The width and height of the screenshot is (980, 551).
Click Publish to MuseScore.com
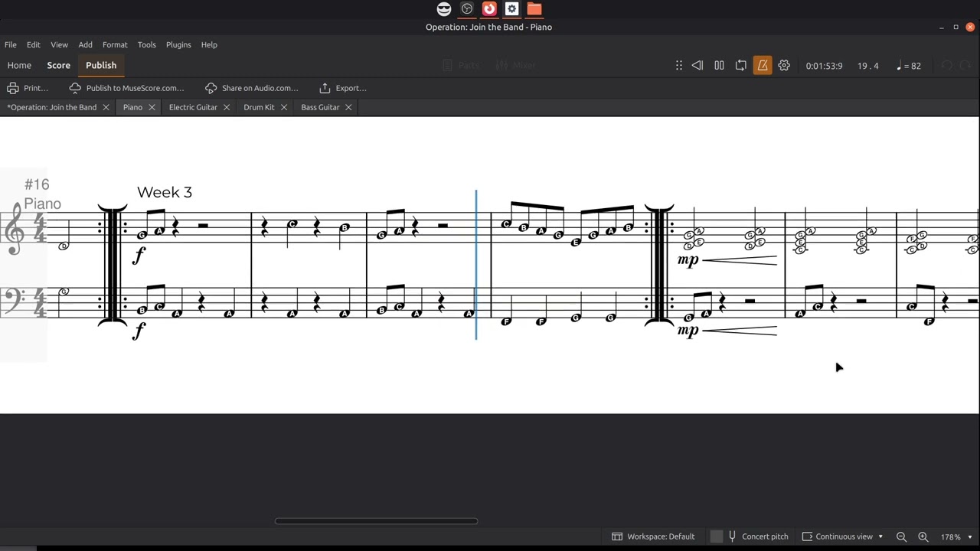point(127,88)
